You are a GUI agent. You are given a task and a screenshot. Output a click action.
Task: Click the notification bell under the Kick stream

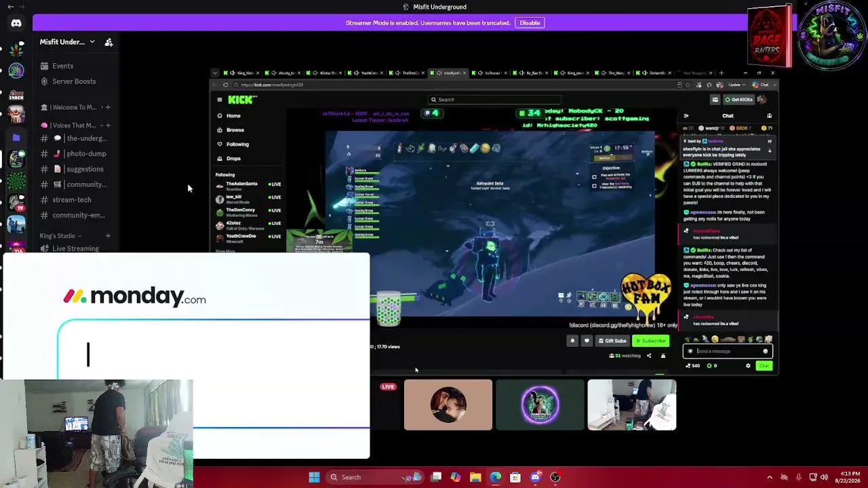(x=572, y=341)
